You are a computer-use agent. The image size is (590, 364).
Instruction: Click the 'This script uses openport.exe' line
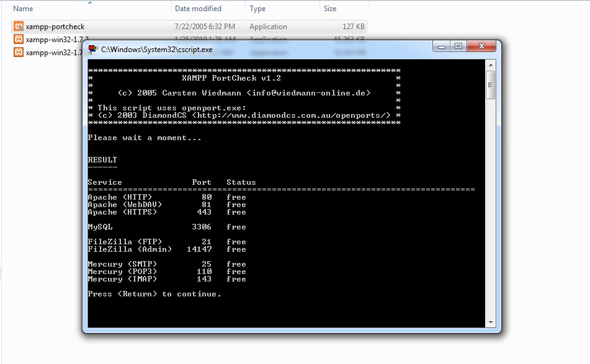172,108
